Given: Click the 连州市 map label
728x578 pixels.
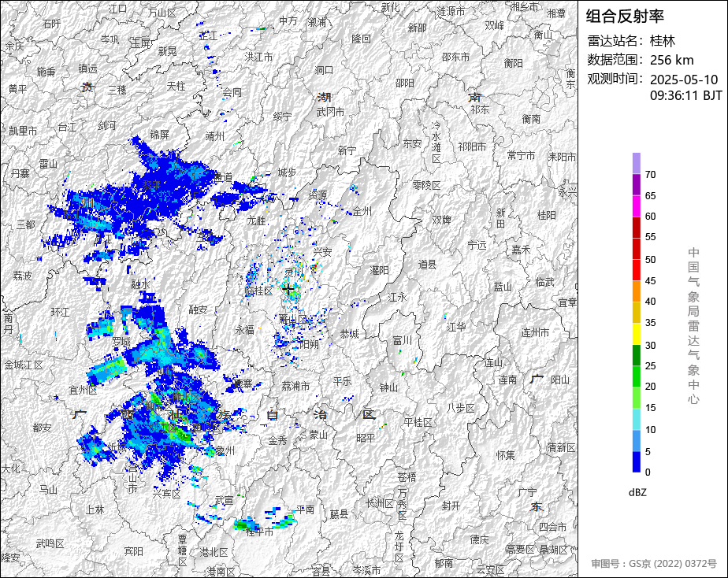Looking at the screenshot, I should pyautogui.click(x=535, y=332).
